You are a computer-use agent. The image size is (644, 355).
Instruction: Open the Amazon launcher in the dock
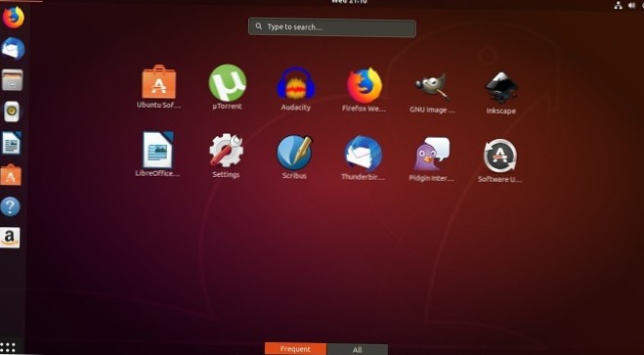point(10,238)
